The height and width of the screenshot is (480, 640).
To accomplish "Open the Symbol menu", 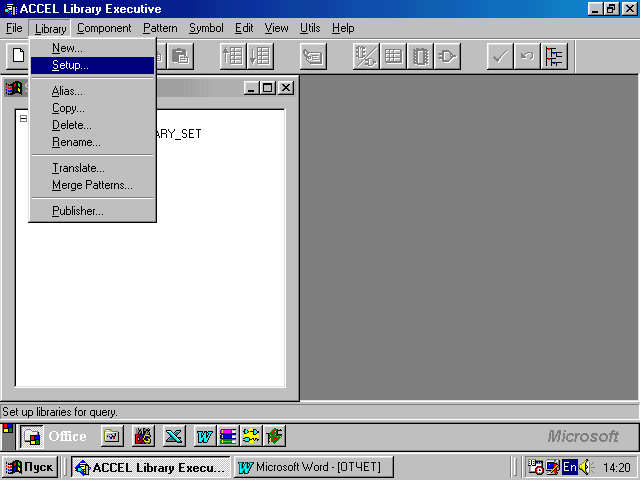I will pyautogui.click(x=206, y=28).
